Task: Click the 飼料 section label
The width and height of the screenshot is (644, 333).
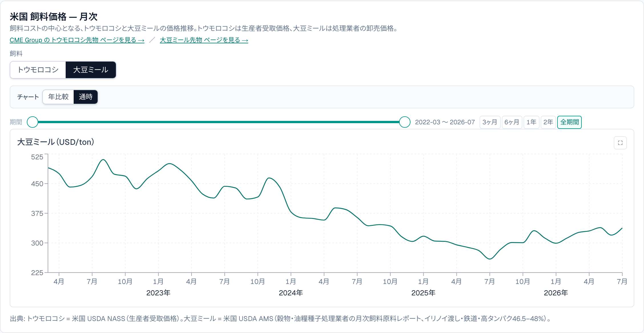Action: click(16, 54)
